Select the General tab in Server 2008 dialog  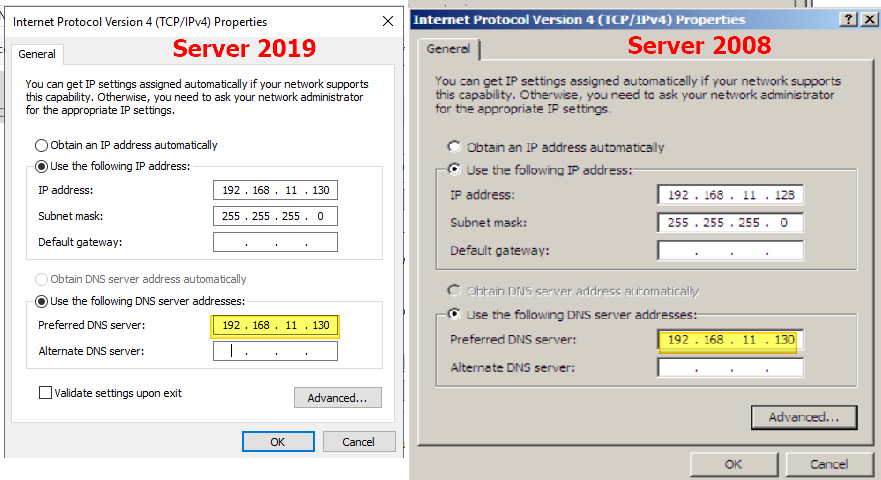(448, 49)
